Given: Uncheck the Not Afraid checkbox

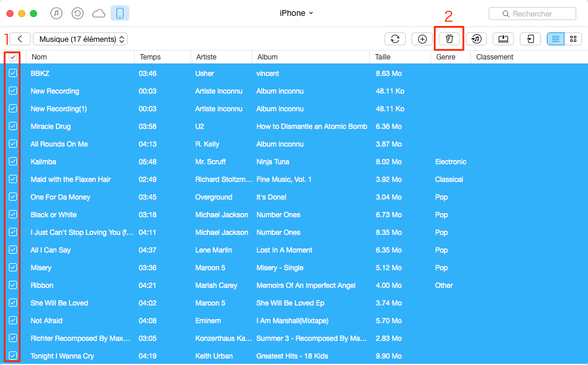Looking at the screenshot, I should click(x=13, y=320).
